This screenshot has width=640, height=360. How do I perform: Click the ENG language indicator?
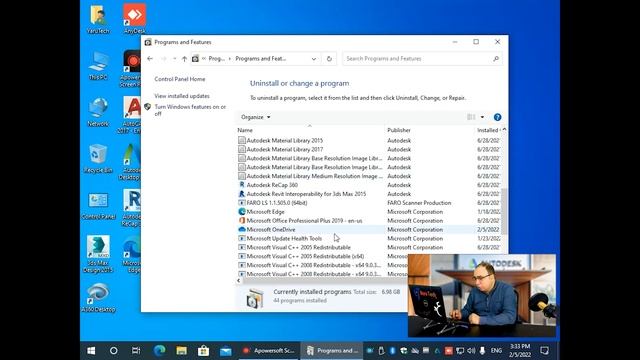(x=496, y=351)
